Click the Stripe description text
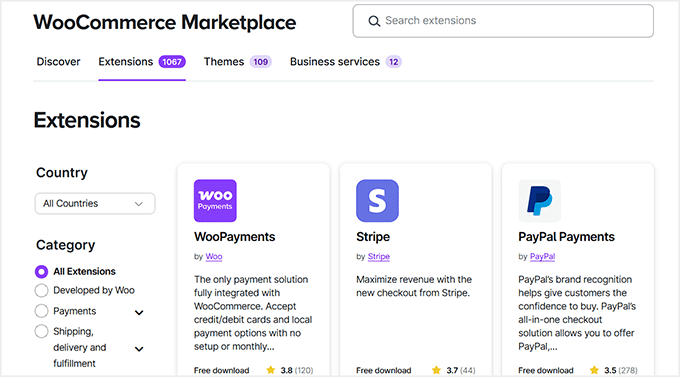This screenshot has height=377, width=680. [x=414, y=286]
